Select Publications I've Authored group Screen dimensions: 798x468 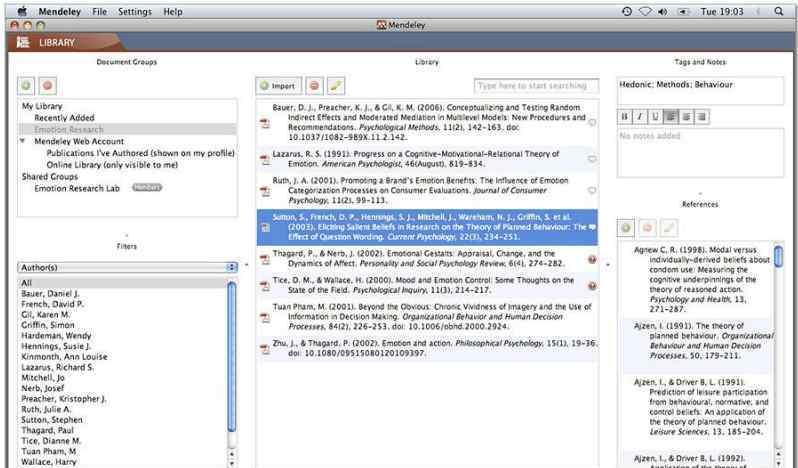click(140, 153)
